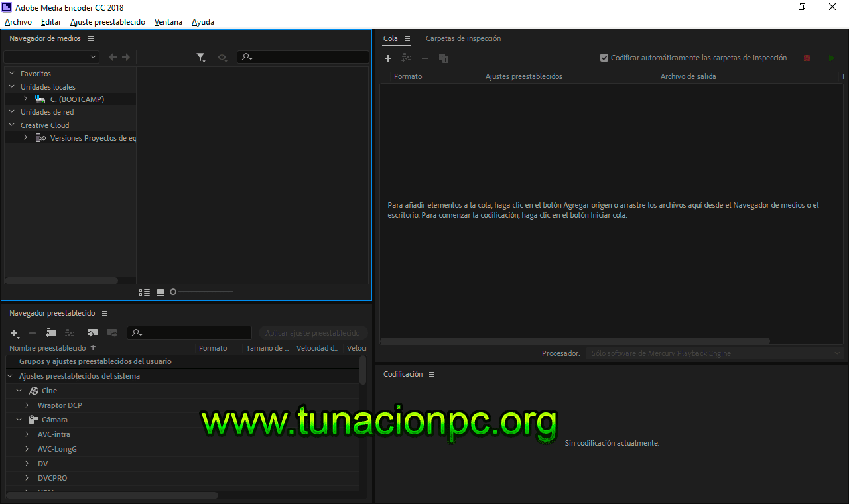Click Aplicar ajuste preestablecido button
849x504 pixels.
click(312, 333)
